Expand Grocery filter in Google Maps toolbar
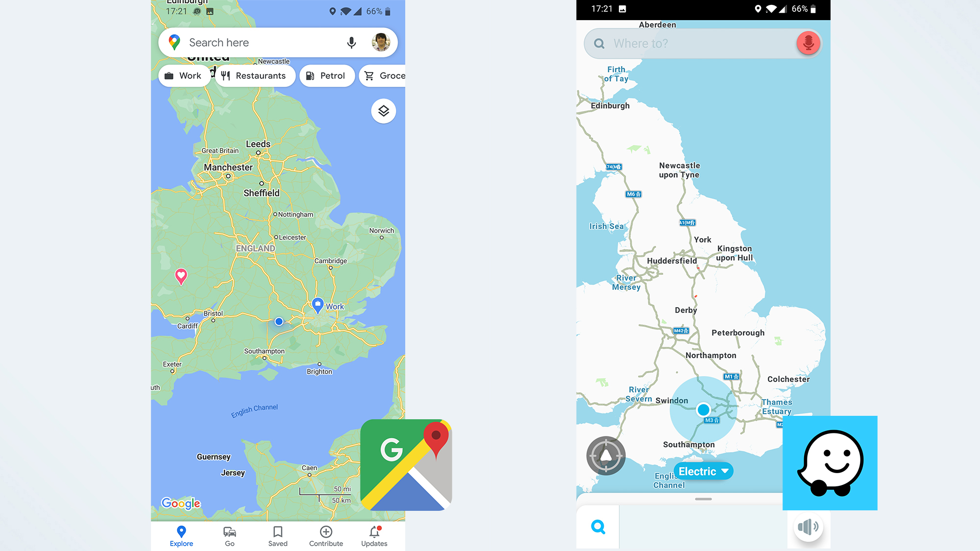 point(386,75)
